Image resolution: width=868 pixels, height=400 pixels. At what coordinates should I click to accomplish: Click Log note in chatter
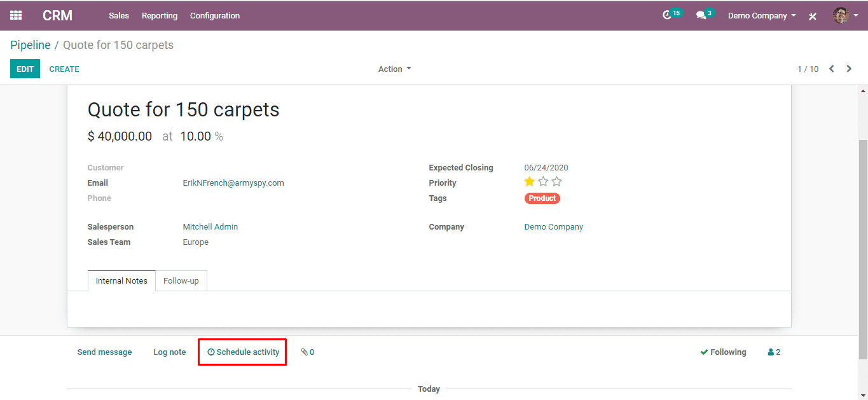170,352
